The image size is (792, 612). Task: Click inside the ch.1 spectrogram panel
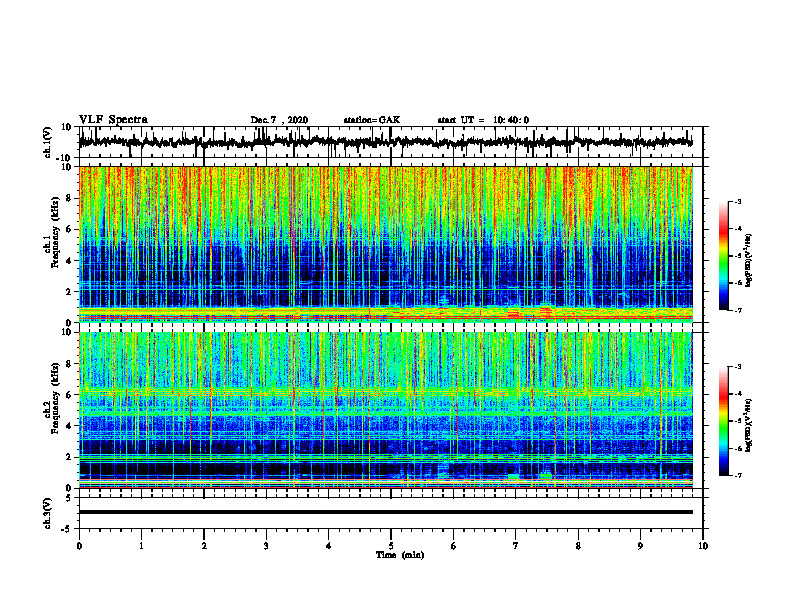(x=386, y=244)
